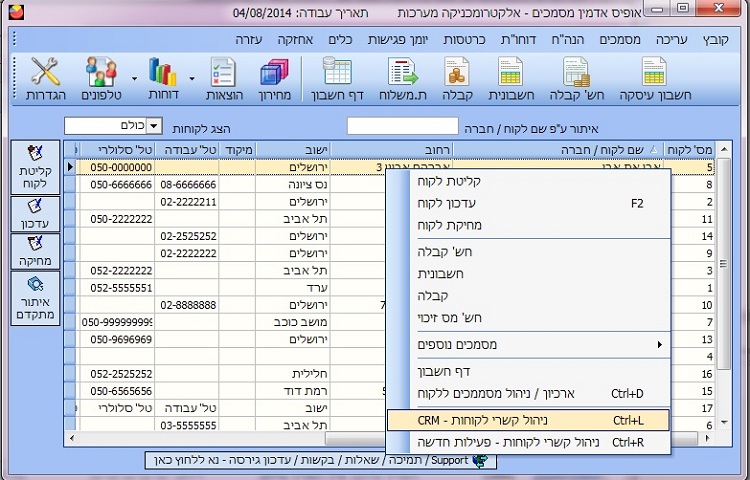Open the הגדרות settings tools icon

coord(45,78)
